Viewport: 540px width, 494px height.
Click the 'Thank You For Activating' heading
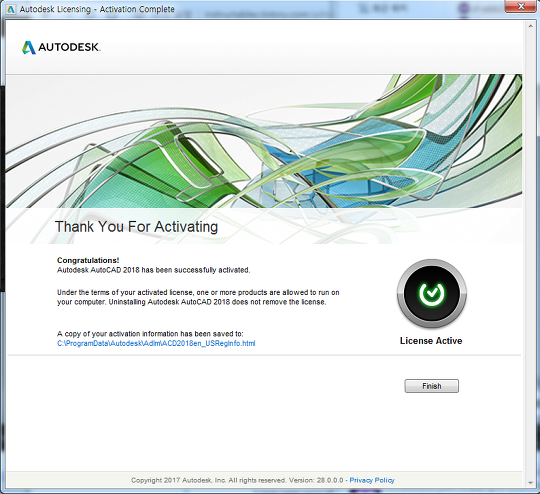pos(136,227)
